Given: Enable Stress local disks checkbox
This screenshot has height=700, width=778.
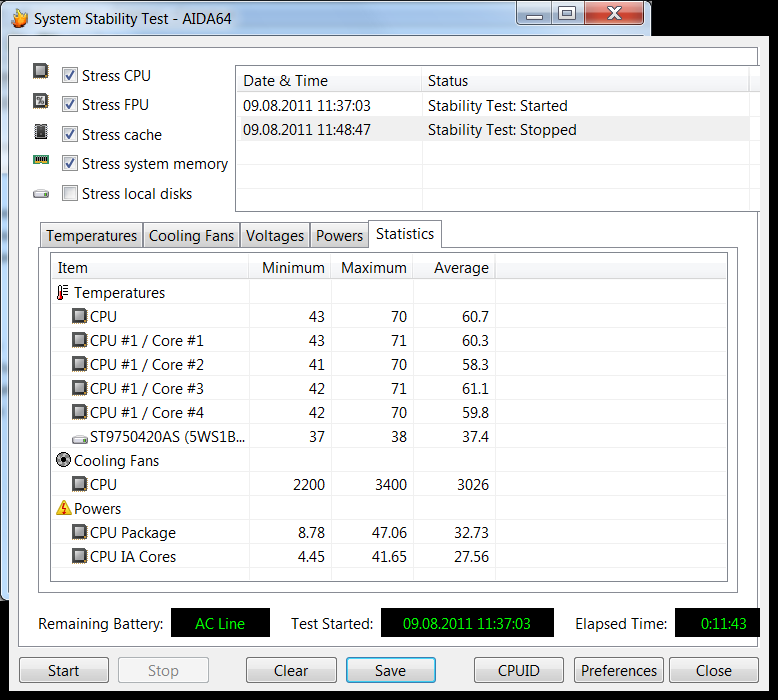Looking at the screenshot, I should coord(70,193).
